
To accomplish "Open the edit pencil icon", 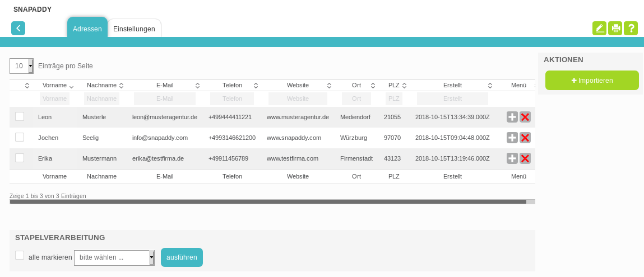I will 599,28.
